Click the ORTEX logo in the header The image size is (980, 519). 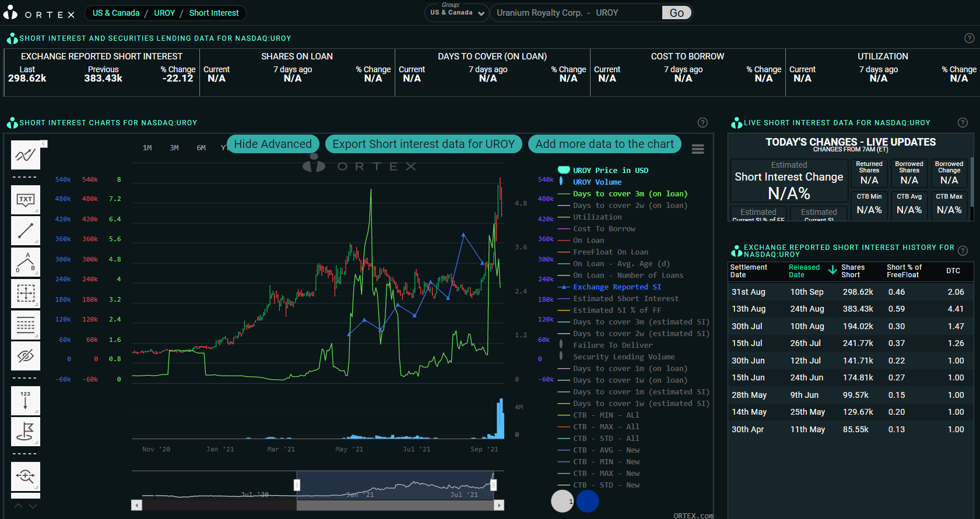39,13
